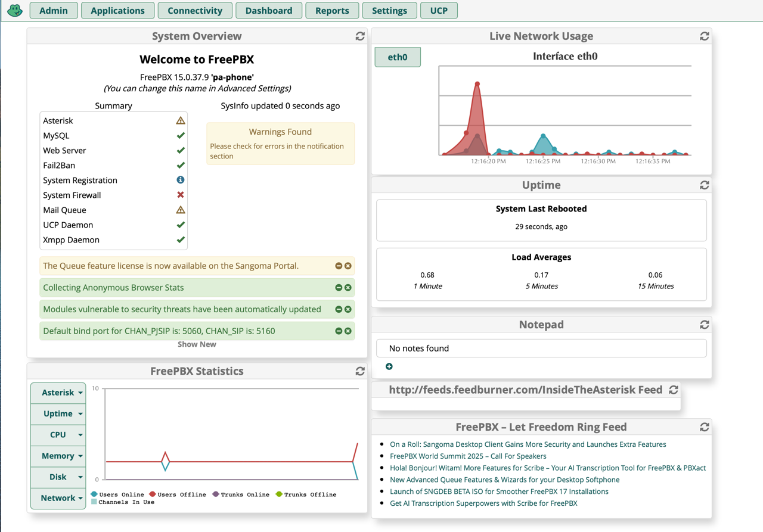Viewport: 763px width, 532px height.
Task: Toggle Trunks Offline legend swatch
Action: click(x=278, y=494)
